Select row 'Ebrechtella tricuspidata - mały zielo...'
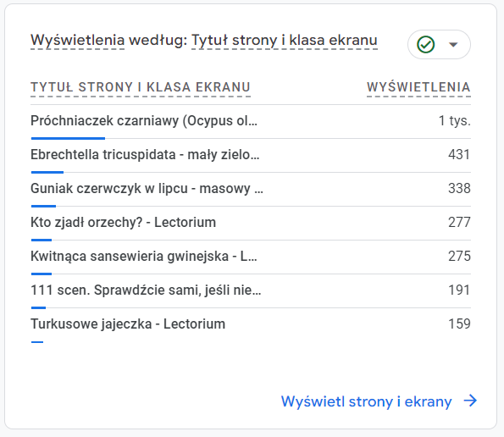This screenshot has height=437, width=504. (251, 155)
